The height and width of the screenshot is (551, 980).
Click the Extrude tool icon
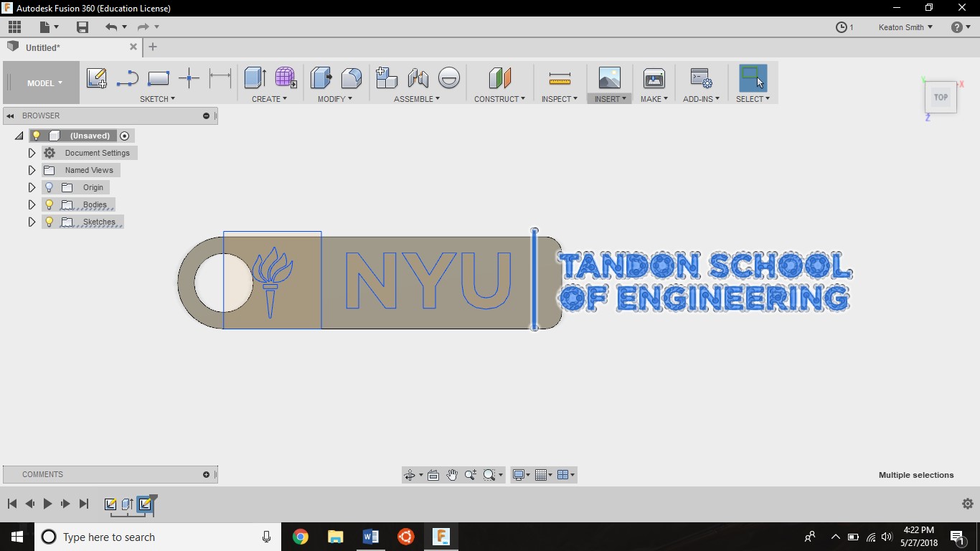[255, 78]
